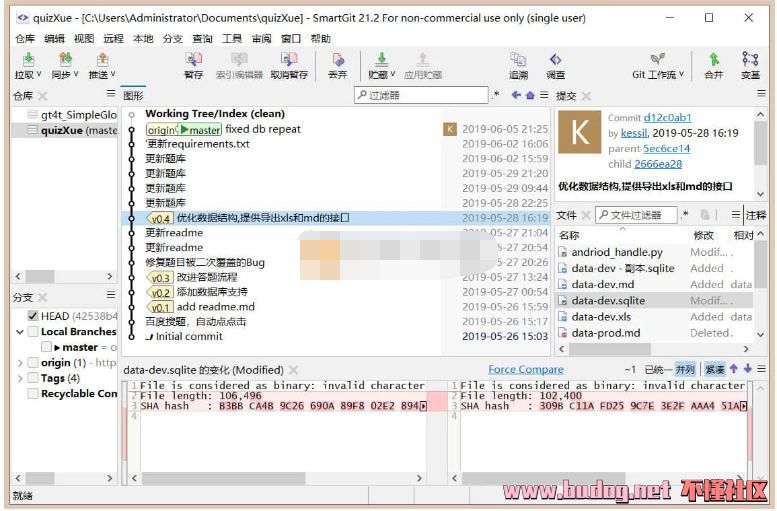Image resolution: width=777 pixels, height=511 pixels.
Task: Jump to previous change with up arrow
Action: tap(734, 369)
